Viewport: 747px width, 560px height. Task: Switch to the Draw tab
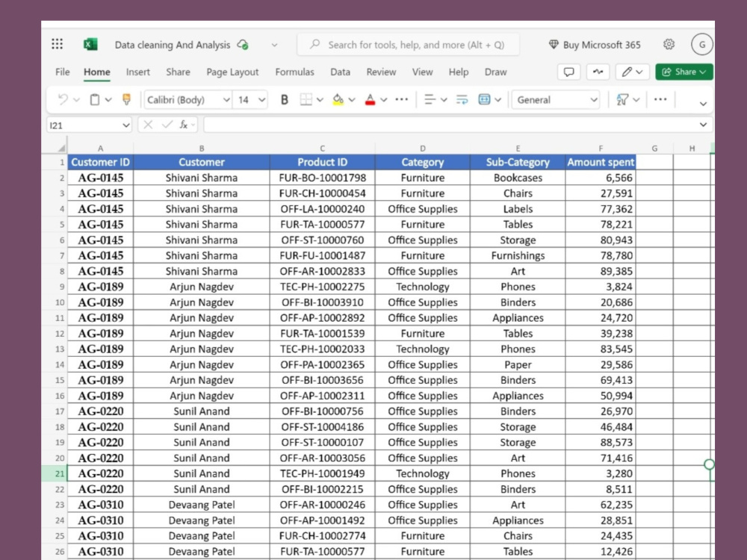tap(495, 72)
